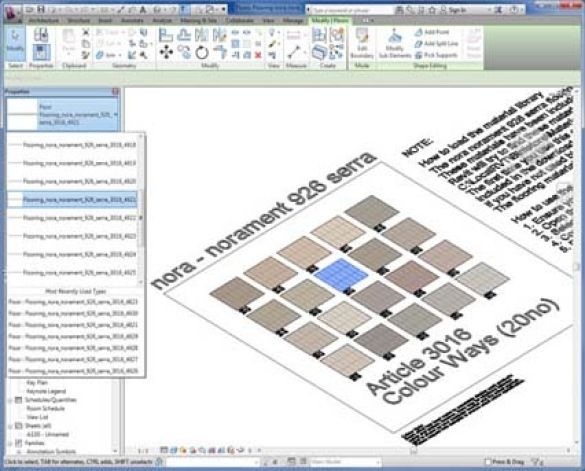Click the Add Point shape editing tool
This screenshot has width=585, height=471.
432,32
